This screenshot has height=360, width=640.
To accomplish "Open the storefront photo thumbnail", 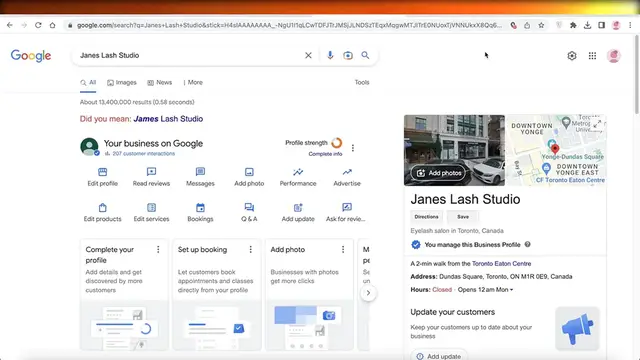I will click(454, 150).
